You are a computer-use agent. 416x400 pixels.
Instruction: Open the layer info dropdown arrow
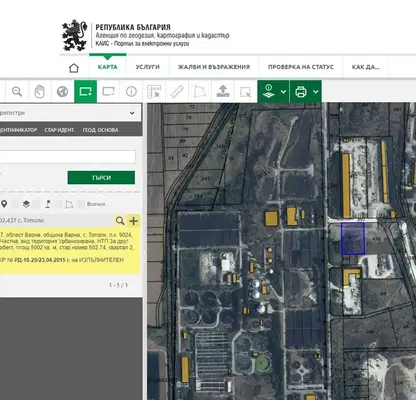(283, 92)
